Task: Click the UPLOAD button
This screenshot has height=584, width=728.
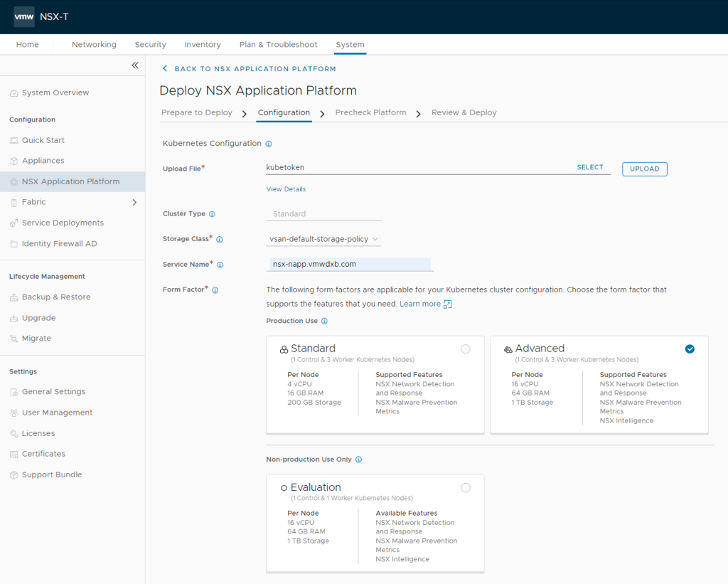Action: click(644, 169)
